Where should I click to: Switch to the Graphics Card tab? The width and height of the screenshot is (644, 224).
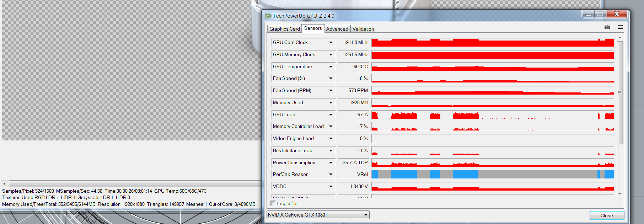tap(284, 29)
